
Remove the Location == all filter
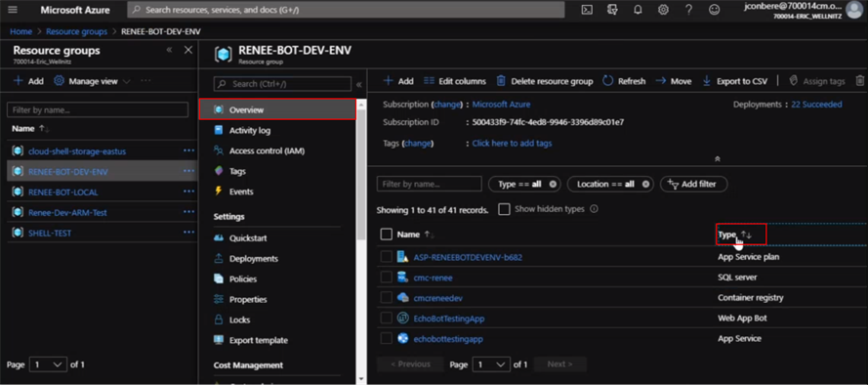tap(645, 184)
